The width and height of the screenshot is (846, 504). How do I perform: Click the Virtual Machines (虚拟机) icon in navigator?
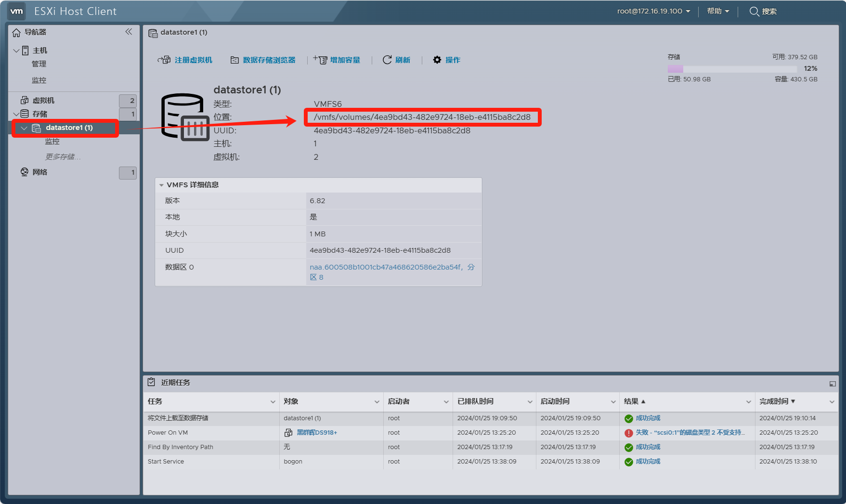pyautogui.click(x=25, y=100)
